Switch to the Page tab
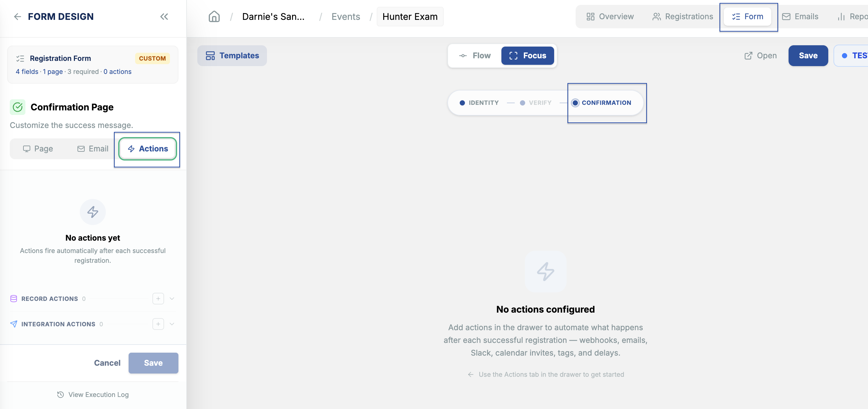868x409 pixels. (38, 149)
